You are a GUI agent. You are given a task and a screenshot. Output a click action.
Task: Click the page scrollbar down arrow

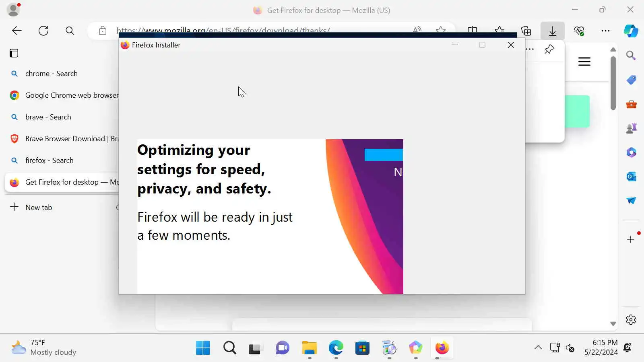(613, 324)
